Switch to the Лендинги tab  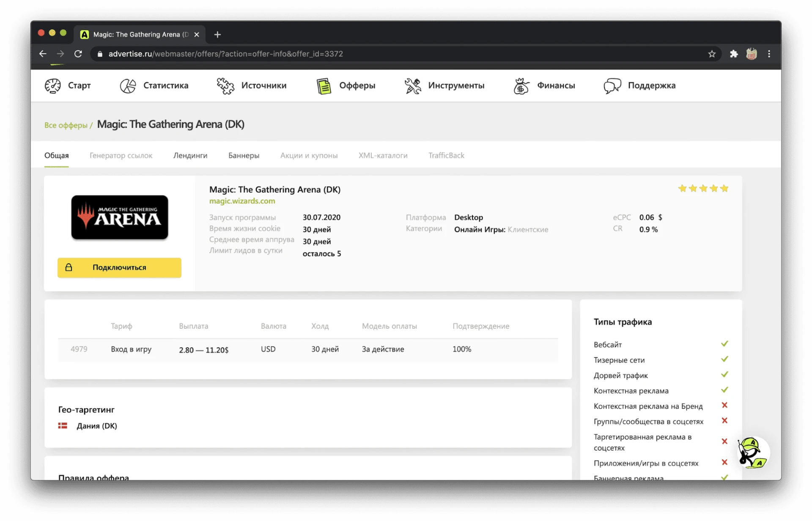(x=190, y=155)
